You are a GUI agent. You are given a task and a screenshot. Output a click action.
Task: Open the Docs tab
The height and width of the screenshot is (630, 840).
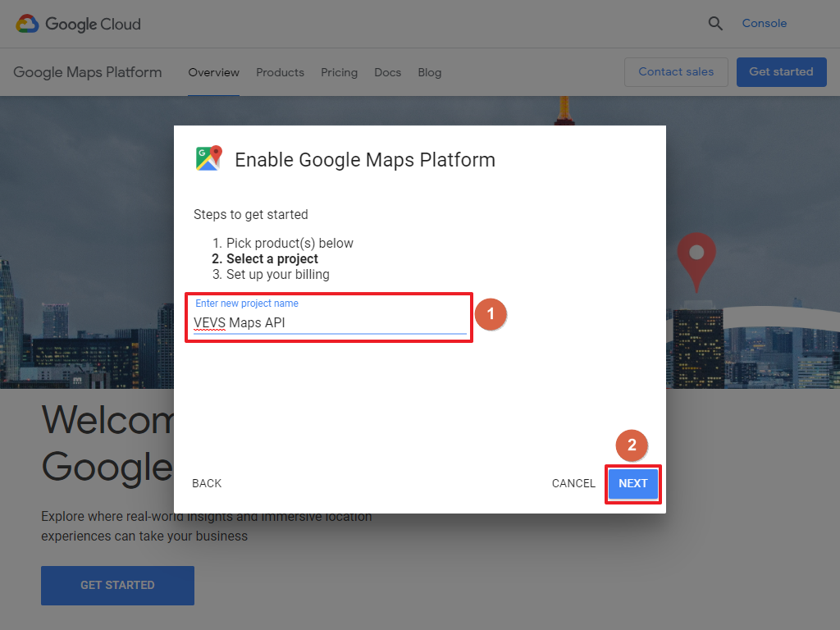387,72
